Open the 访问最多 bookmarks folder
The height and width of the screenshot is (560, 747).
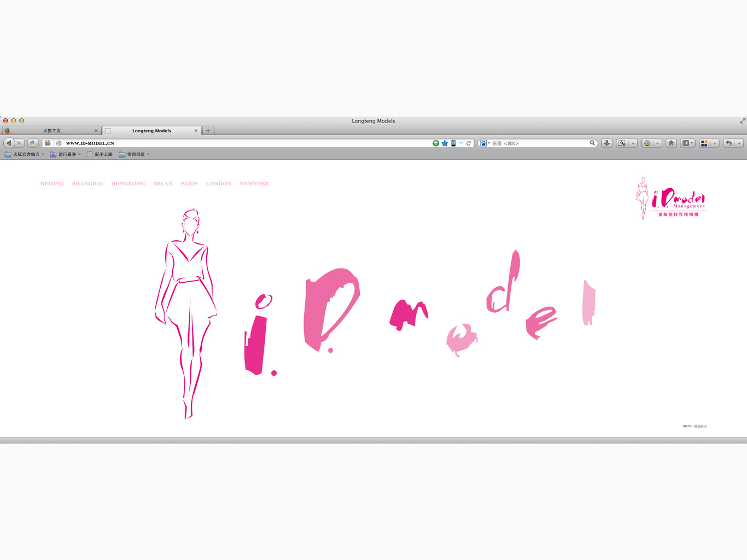point(66,154)
